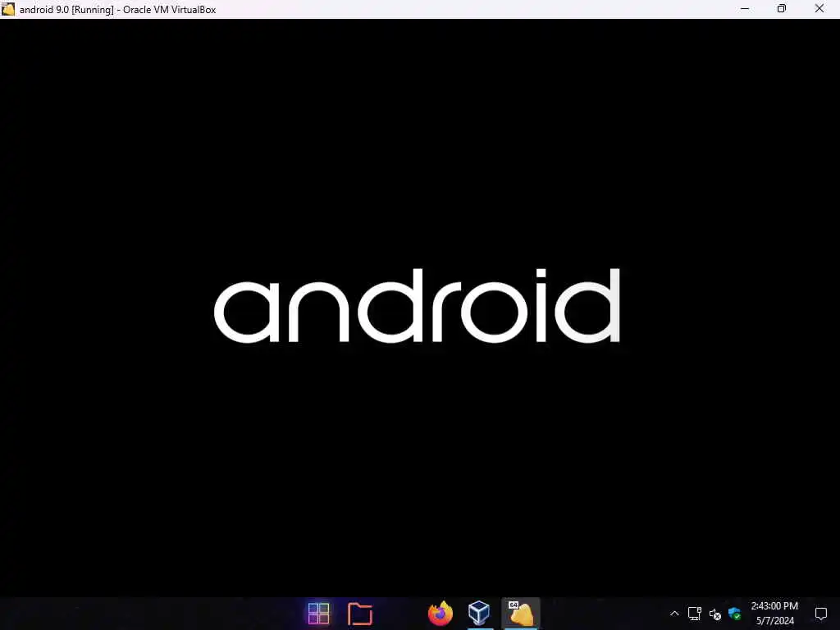Open the clock showing 2:43:00 PM
Image resolution: width=840 pixels, height=630 pixels.
[774, 606]
